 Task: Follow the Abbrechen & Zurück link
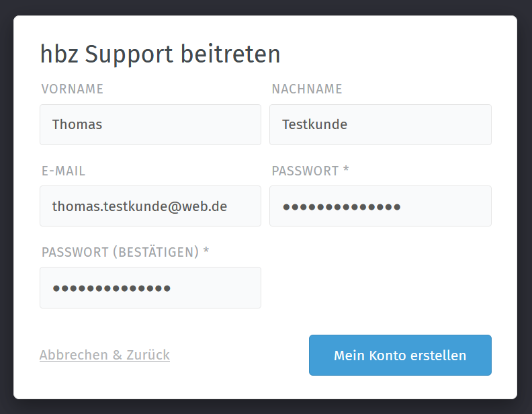coord(105,355)
